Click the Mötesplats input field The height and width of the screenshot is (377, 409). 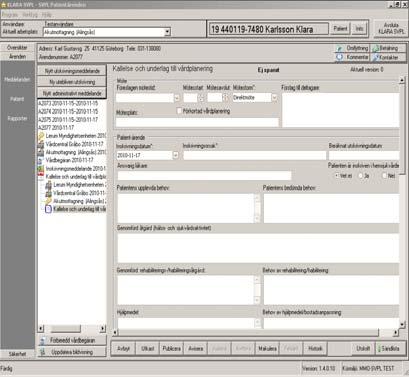[197, 122]
